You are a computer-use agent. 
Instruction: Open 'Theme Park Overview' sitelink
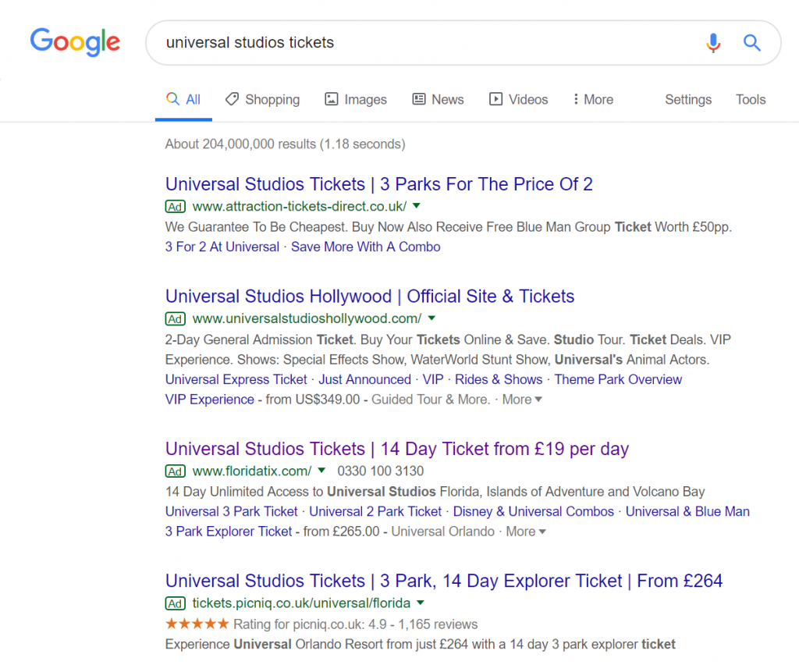coord(618,379)
